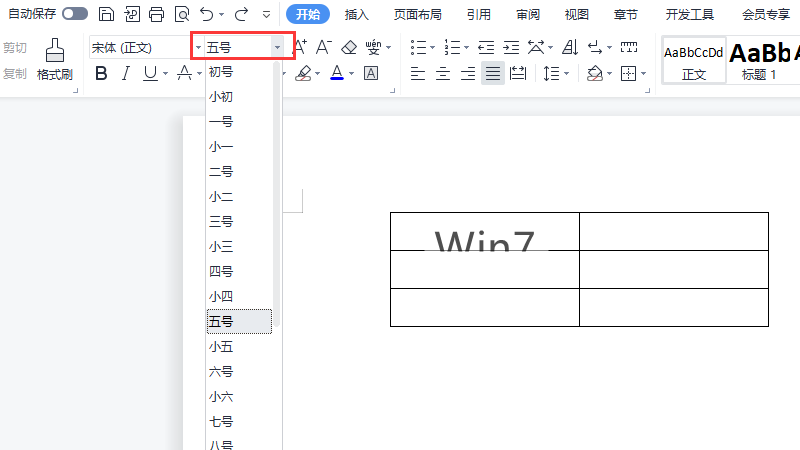Select the 格式刷 format painter tool

coord(55,60)
